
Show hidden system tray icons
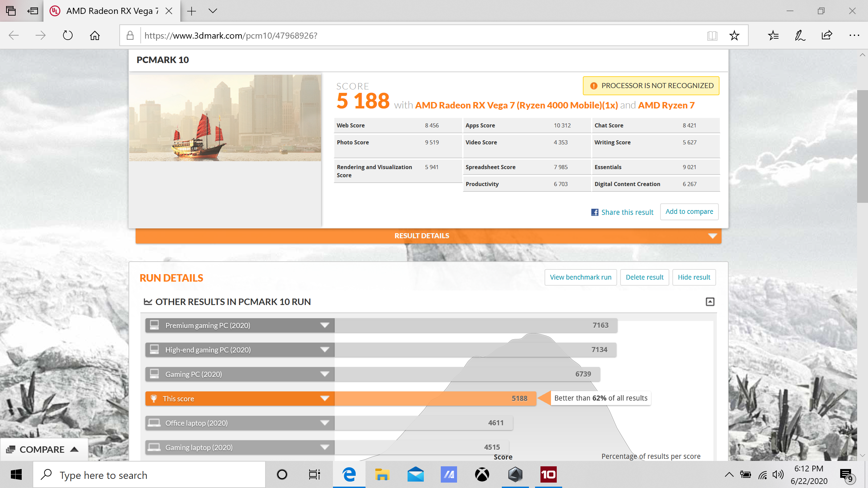[729, 474]
